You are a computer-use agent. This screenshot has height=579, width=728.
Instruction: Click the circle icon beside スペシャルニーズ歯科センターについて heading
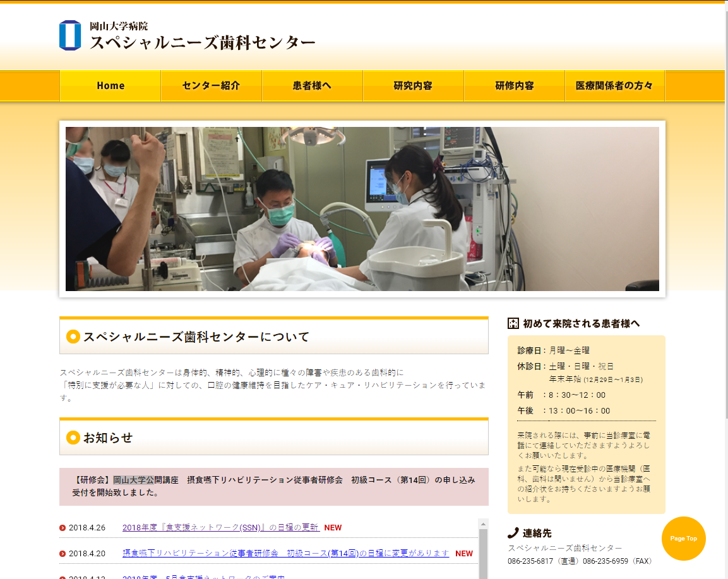(x=73, y=336)
